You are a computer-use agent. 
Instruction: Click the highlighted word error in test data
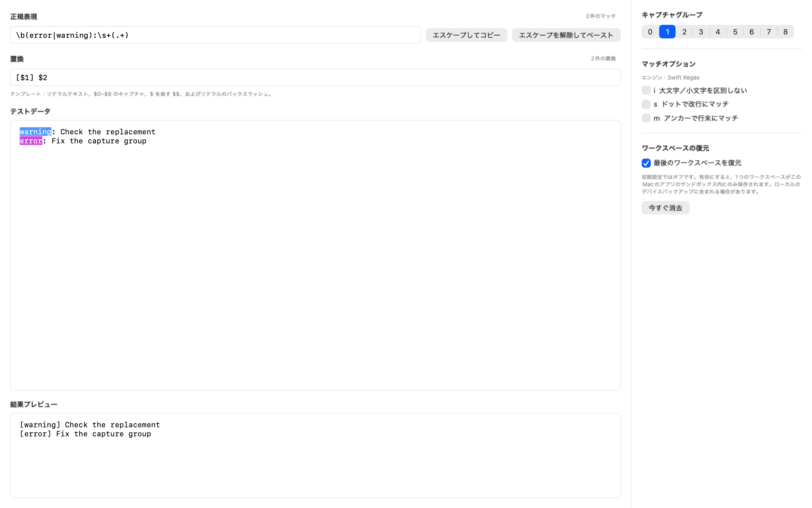click(x=31, y=141)
